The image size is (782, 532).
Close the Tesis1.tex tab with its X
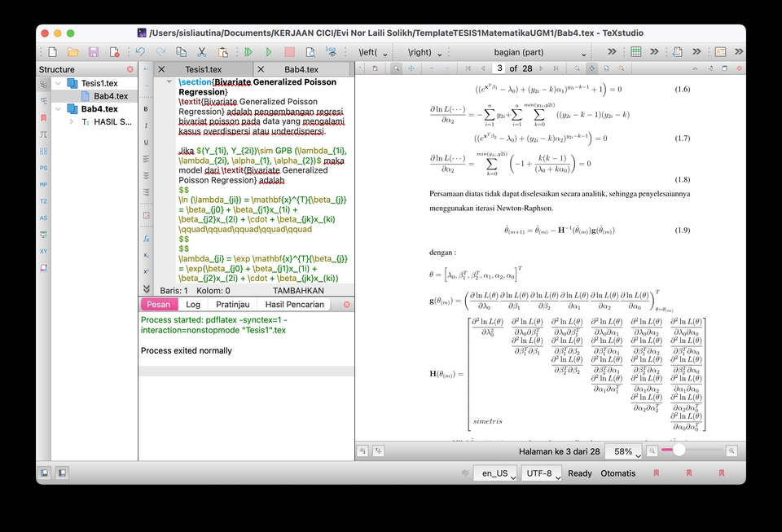point(161,69)
